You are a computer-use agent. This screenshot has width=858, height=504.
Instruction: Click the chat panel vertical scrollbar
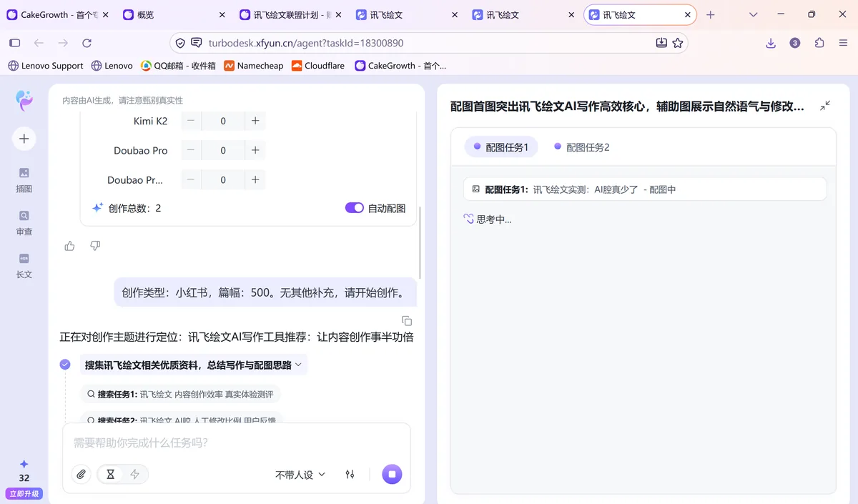[x=420, y=243]
